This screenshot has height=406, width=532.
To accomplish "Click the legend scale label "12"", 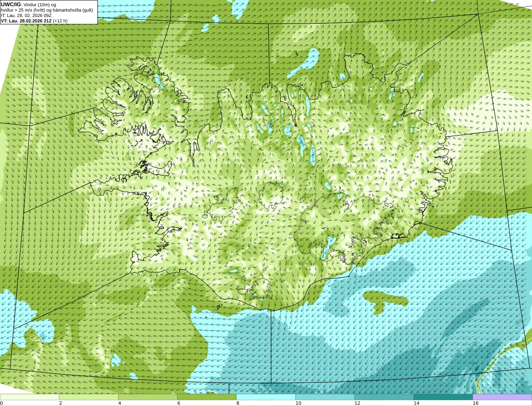I will [357, 403].
